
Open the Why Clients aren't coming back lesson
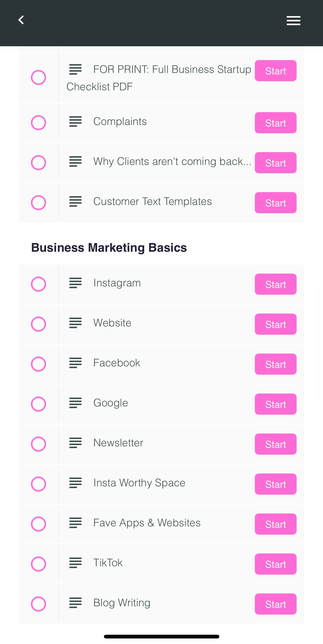172,161
